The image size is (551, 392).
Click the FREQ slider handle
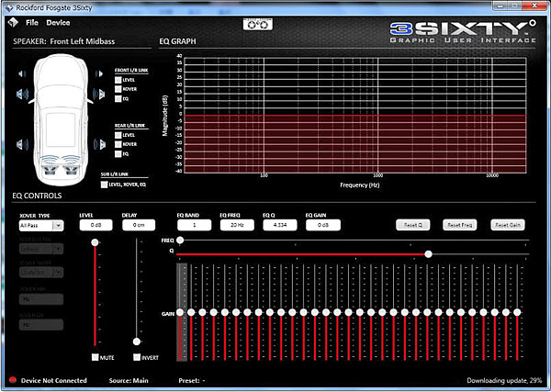tap(180, 241)
